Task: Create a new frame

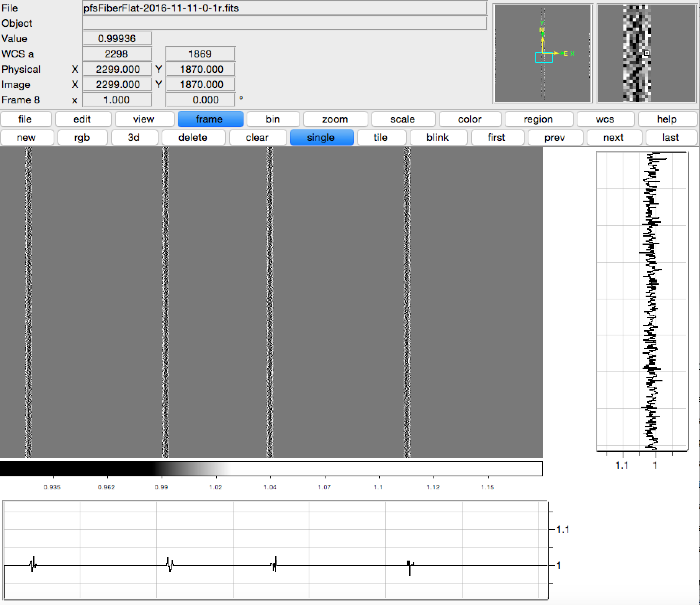Action: tap(26, 137)
